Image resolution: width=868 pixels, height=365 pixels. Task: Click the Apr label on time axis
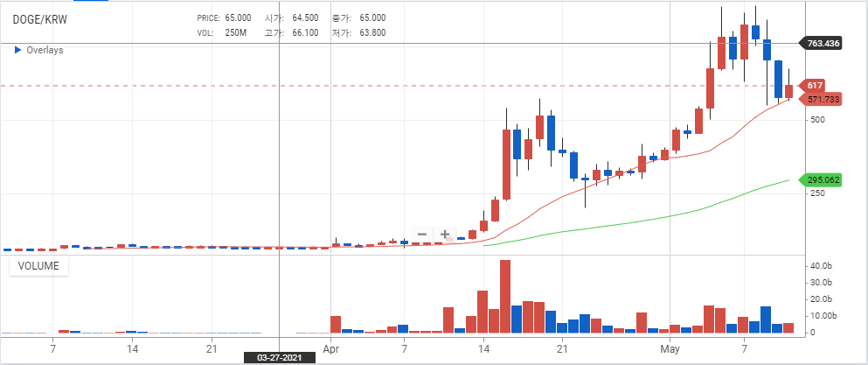(x=331, y=349)
